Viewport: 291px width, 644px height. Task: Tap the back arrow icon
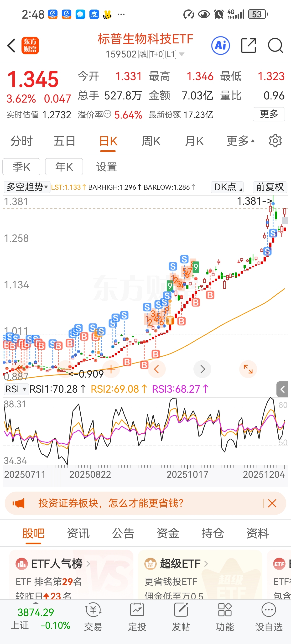[x=11, y=46]
